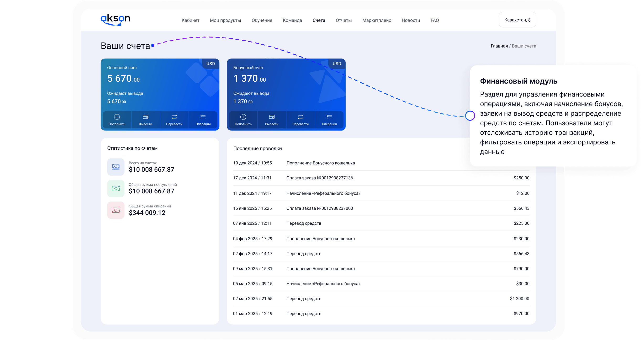The height and width of the screenshot is (345, 644).
Task: Click the Всего на счетах money icon
Action: (116, 167)
